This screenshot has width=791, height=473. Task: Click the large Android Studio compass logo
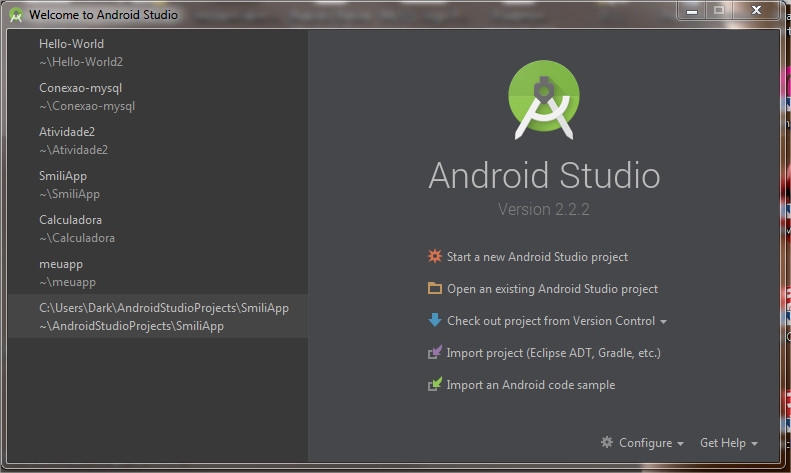pos(544,100)
